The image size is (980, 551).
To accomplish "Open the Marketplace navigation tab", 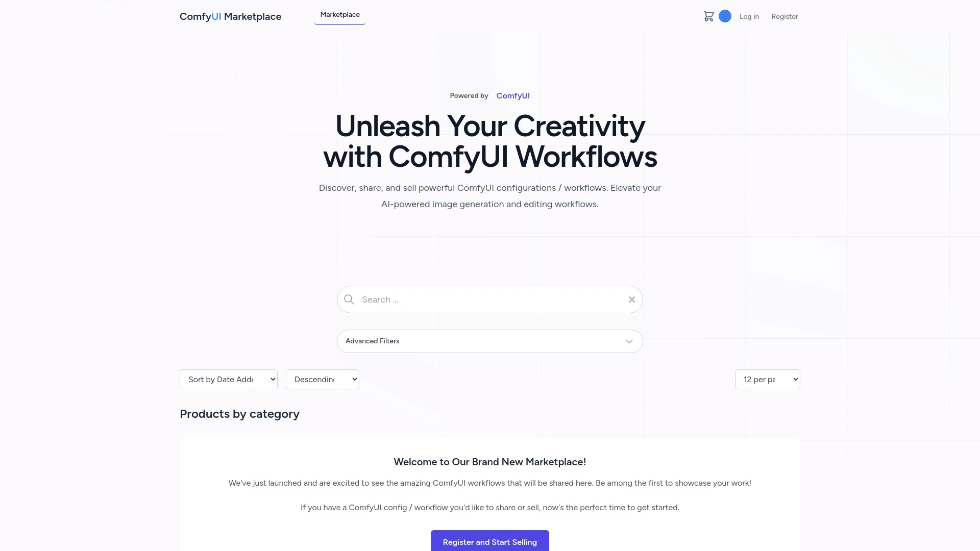I will pos(340,14).
